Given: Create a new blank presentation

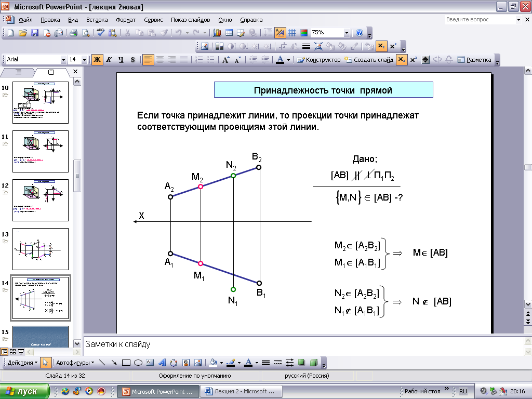Looking at the screenshot, I should tap(11, 33).
